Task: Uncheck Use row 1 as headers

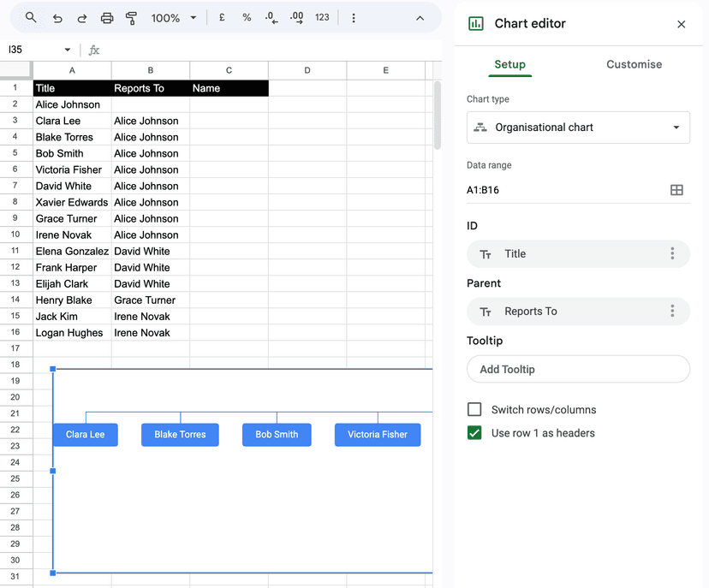Action: point(474,433)
